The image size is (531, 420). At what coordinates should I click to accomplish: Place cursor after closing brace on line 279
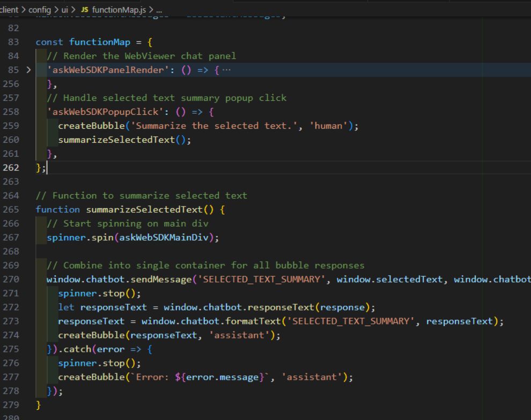[41, 405]
